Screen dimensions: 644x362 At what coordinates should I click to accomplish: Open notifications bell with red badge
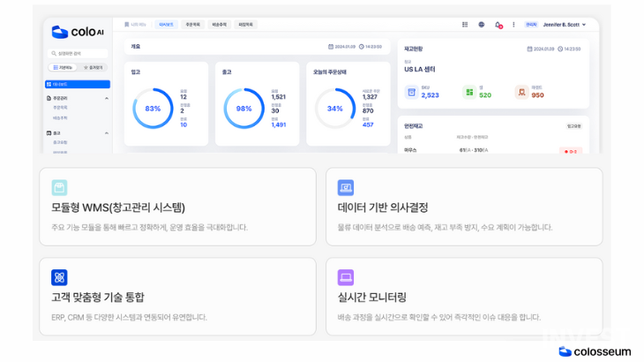(498, 25)
